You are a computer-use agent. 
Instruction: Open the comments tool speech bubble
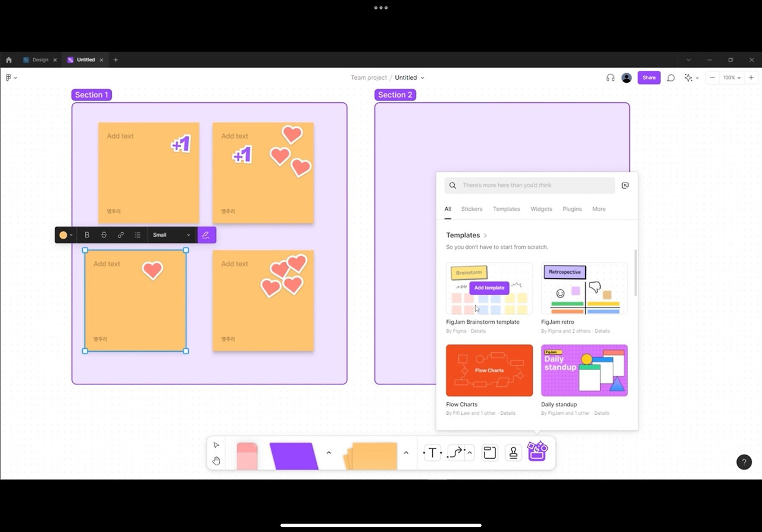point(671,78)
